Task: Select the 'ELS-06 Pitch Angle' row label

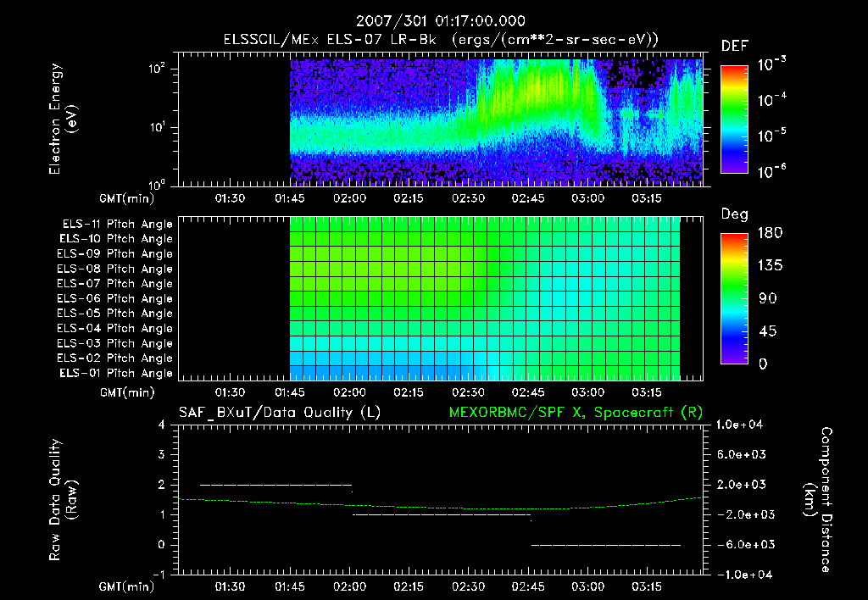Action: coord(114,299)
